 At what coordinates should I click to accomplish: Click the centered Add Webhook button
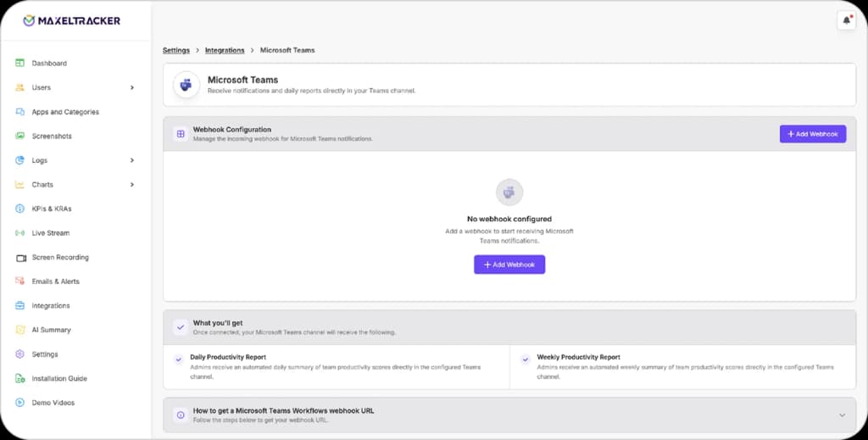click(509, 265)
